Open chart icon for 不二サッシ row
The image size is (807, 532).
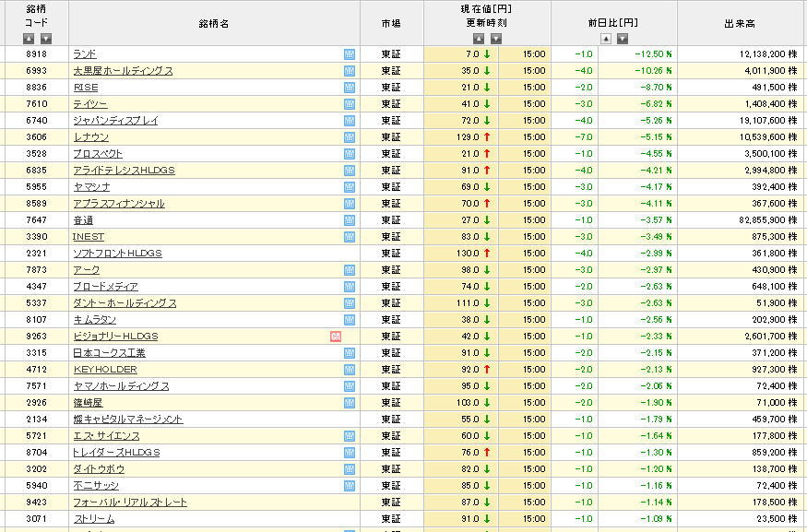pyautogui.click(x=350, y=486)
